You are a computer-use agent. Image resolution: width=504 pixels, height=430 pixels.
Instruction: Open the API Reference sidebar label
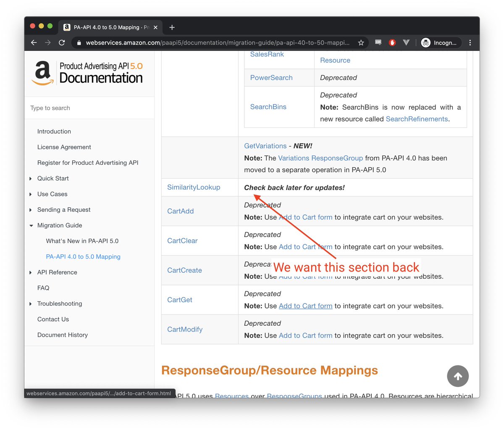click(57, 272)
